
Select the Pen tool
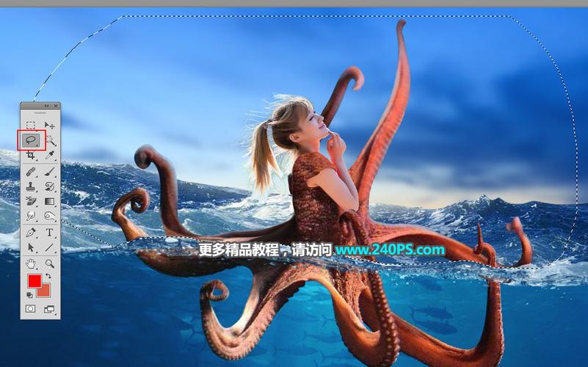point(31,233)
